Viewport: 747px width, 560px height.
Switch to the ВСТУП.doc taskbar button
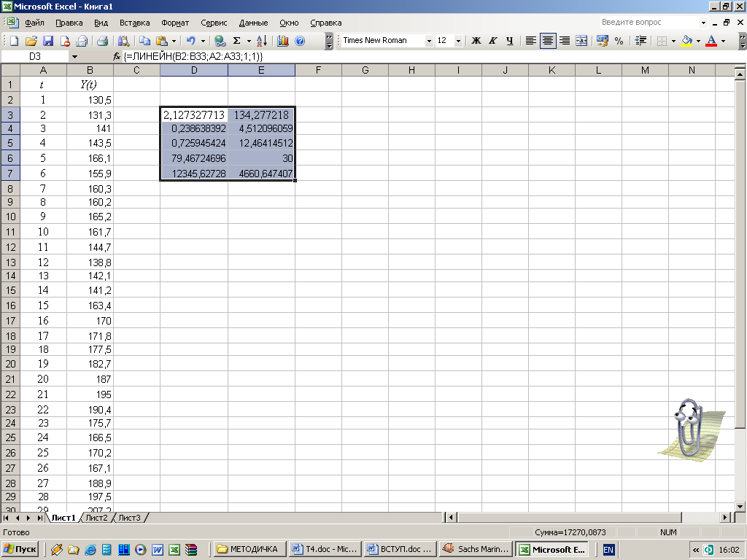pos(400,549)
